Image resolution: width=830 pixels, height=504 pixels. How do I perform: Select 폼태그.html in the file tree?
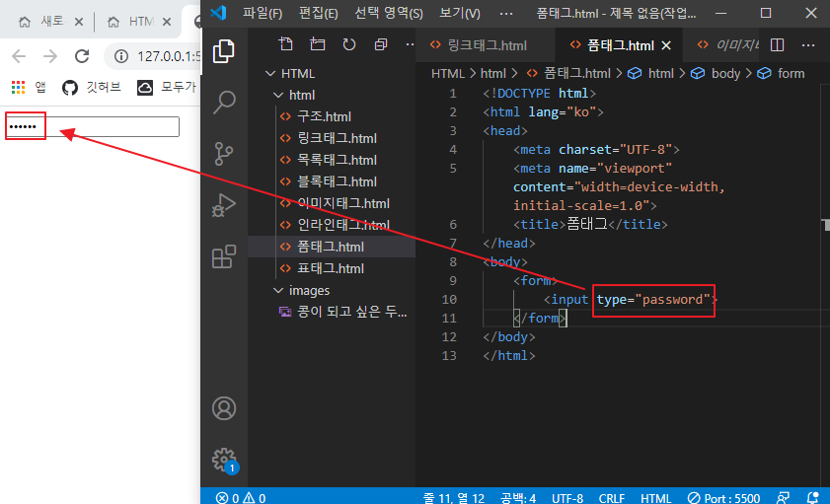point(332,247)
